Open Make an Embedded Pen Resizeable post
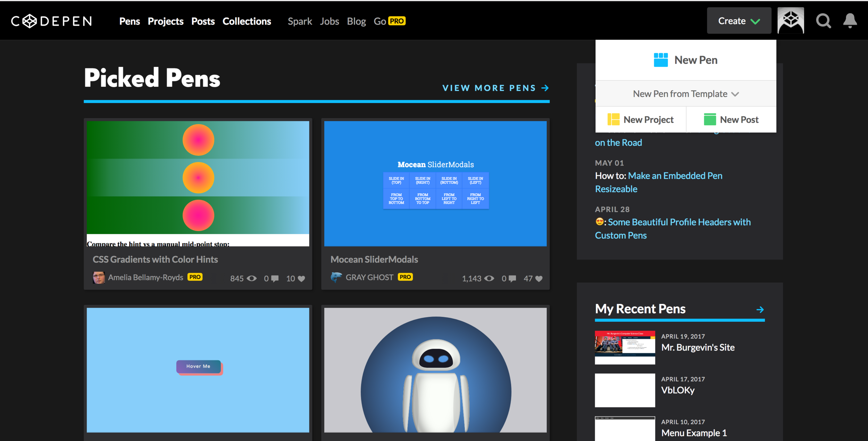This screenshot has width=868, height=441. (675, 176)
